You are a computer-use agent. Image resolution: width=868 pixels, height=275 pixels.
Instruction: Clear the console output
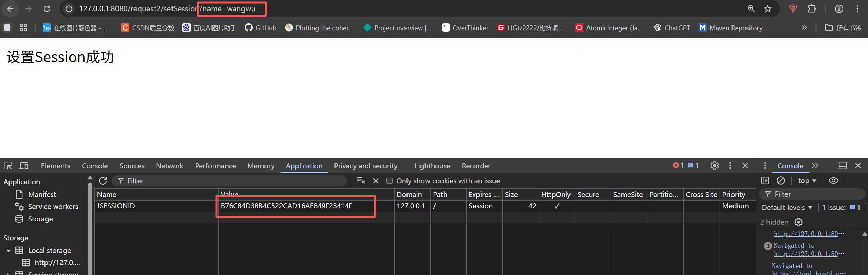pos(781,181)
